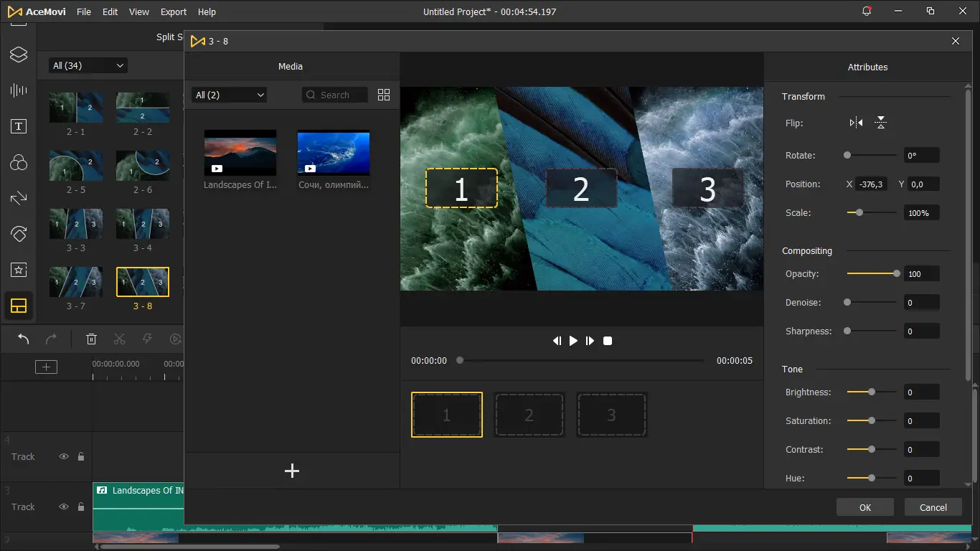Click the Position Y value field
This screenshot has height=551, width=980.
click(923, 184)
